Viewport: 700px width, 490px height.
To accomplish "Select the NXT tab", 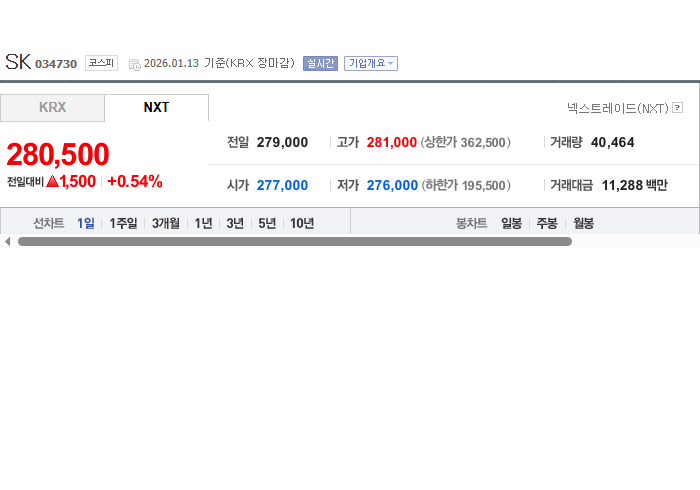I will [x=156, y=108].
